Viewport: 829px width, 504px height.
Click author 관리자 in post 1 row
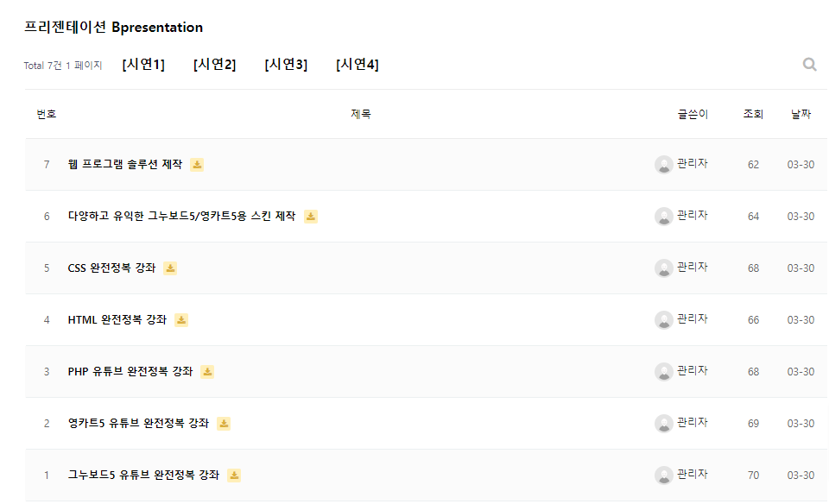click(x=692, y=475)
